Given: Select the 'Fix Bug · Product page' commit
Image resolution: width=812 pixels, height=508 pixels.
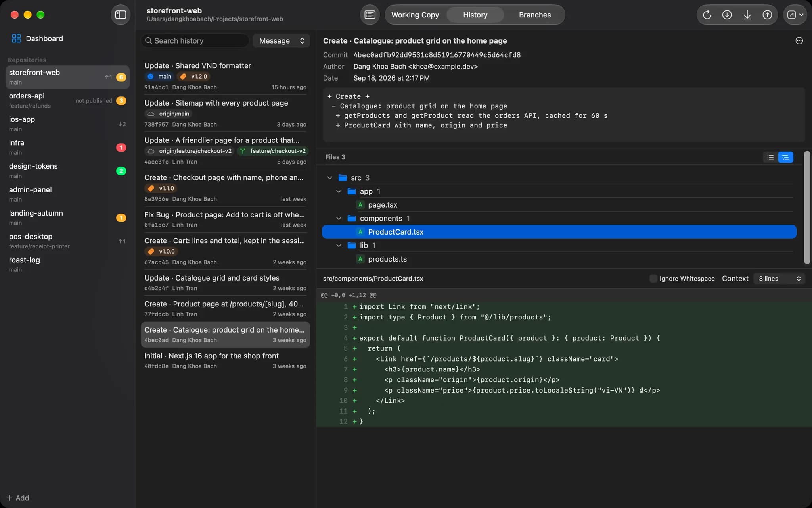Looking at the screenshot, I should [225, 219].
